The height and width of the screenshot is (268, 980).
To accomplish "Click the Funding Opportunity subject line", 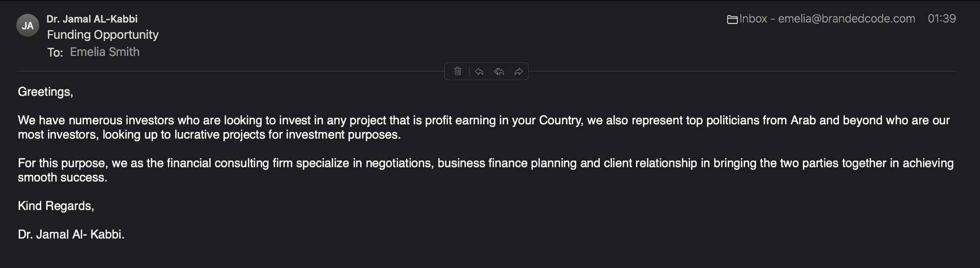I will coord(103,35).
